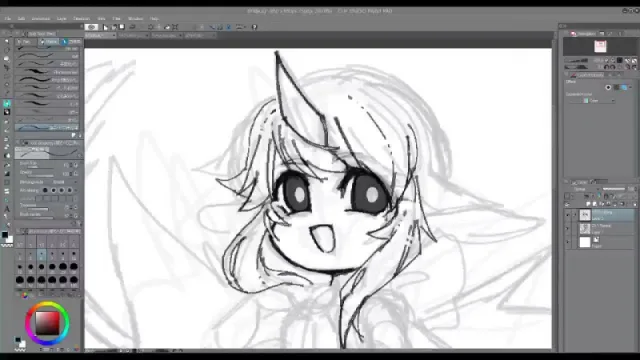The width and height of the screenshot is (640, 360).
Task: Click the help question mark icon
Action: click(x=254, y=27)
